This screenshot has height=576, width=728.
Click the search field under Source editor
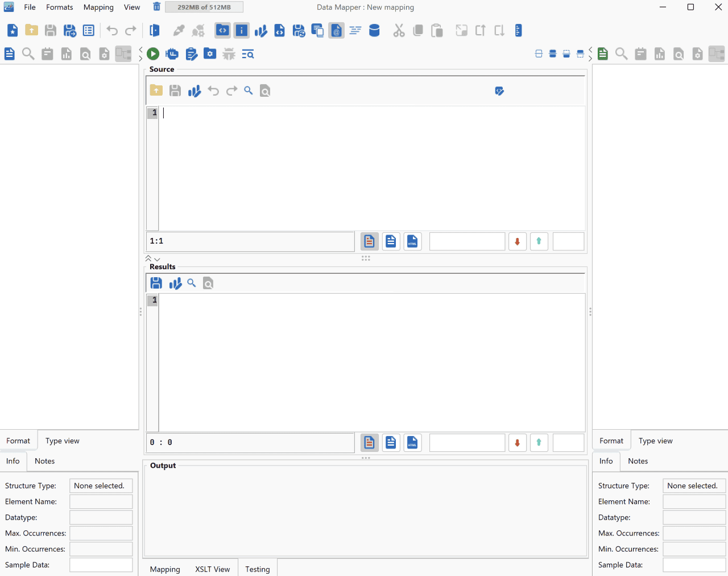click(x=468, y=241)
